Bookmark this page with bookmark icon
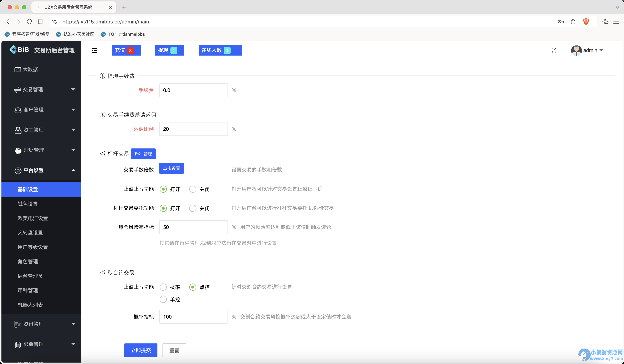 (40, 22)
